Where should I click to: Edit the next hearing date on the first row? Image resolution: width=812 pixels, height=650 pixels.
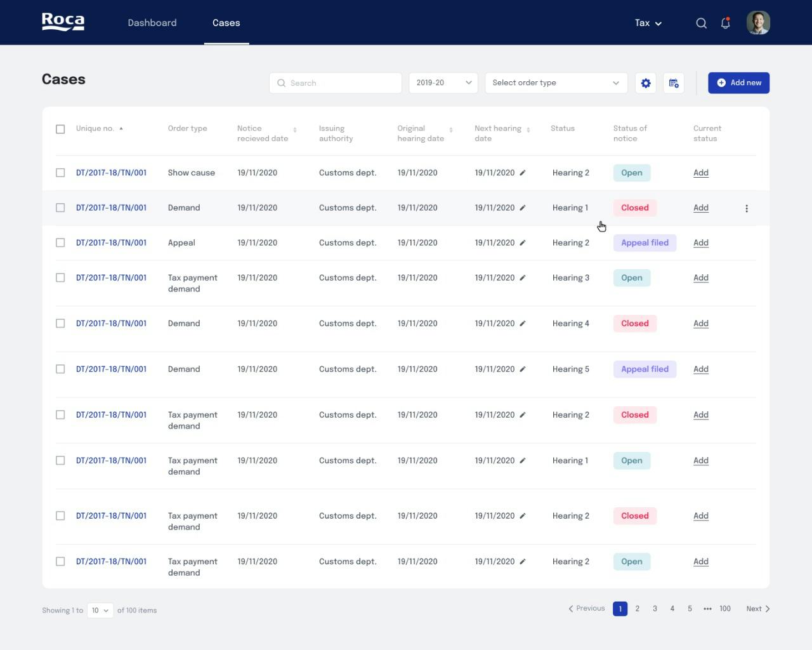(x=522, y=173)
